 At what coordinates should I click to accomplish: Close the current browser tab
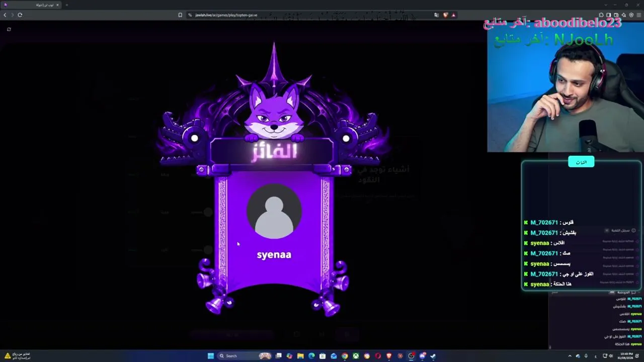(57, 5)
